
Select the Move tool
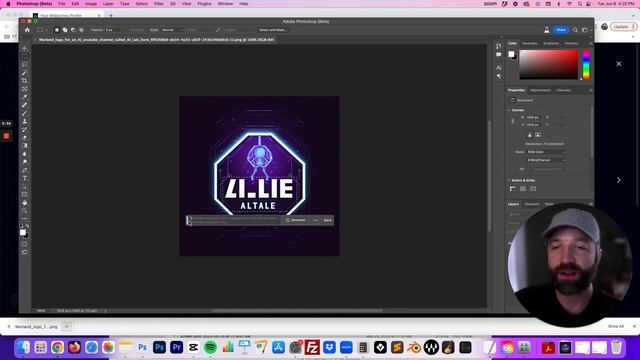24,48
